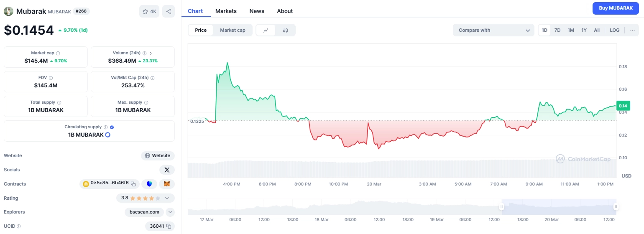This screenshot has width=644, height=234.
Task: Open the chart more options ellipsis
Action: click(632, 30)
